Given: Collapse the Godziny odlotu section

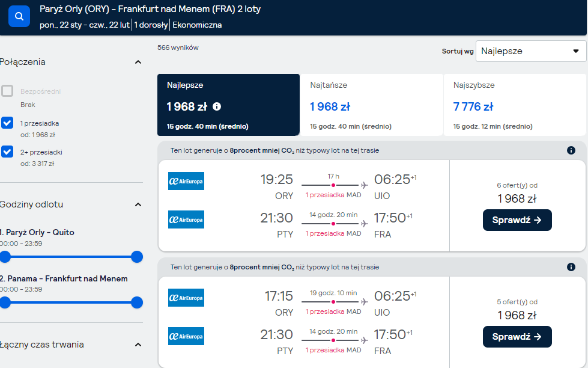Looking at the screenshot, I should click(138, 204).
